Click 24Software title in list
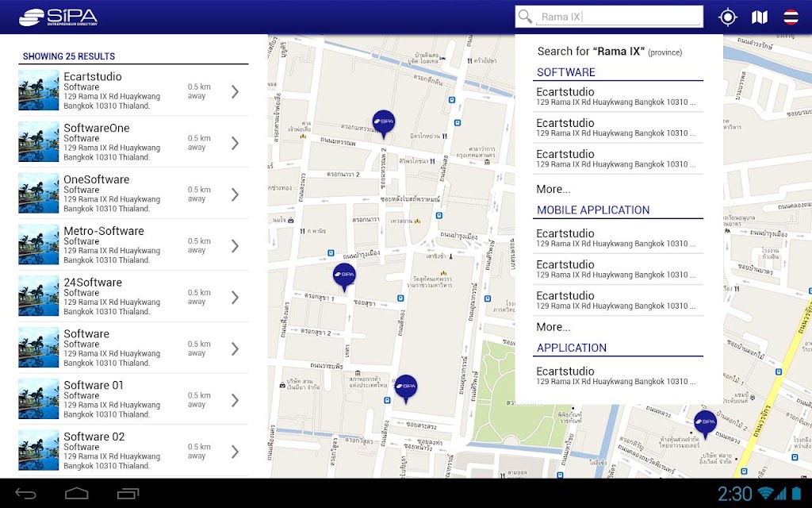The width and height of the screenshot is (812, 508). tap(93, 283)
